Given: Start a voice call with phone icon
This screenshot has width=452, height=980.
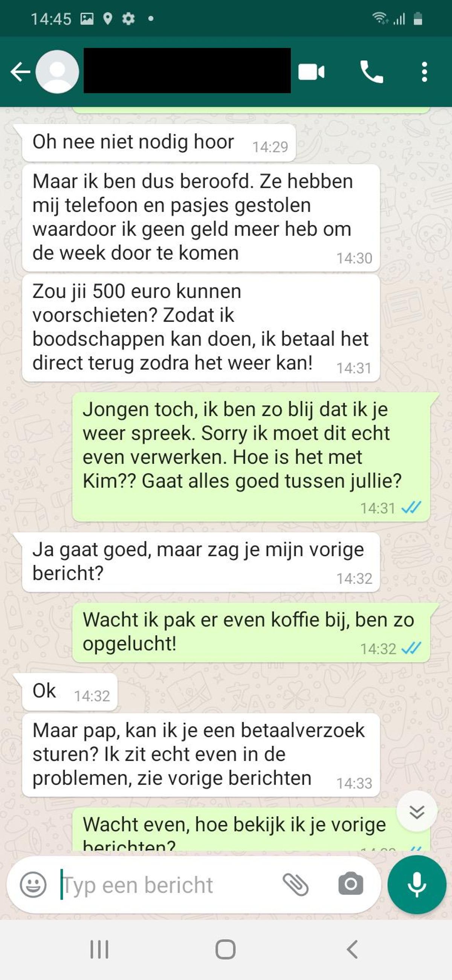Looking at the screenshot, I should pos(371,72).
